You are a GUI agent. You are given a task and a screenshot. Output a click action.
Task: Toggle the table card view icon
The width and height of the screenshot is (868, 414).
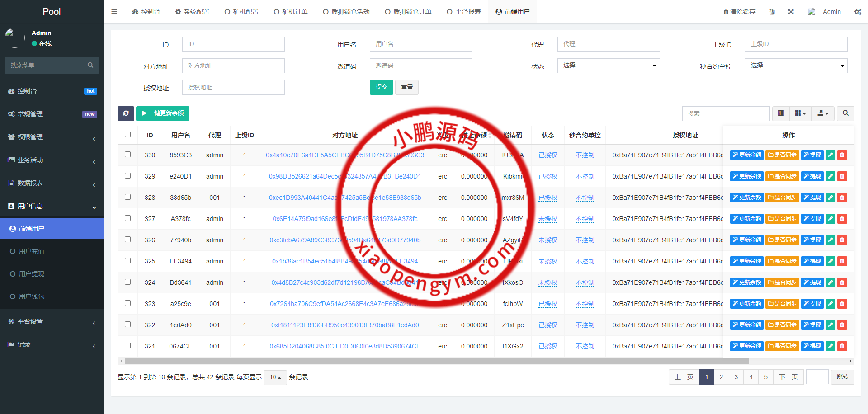781,113
